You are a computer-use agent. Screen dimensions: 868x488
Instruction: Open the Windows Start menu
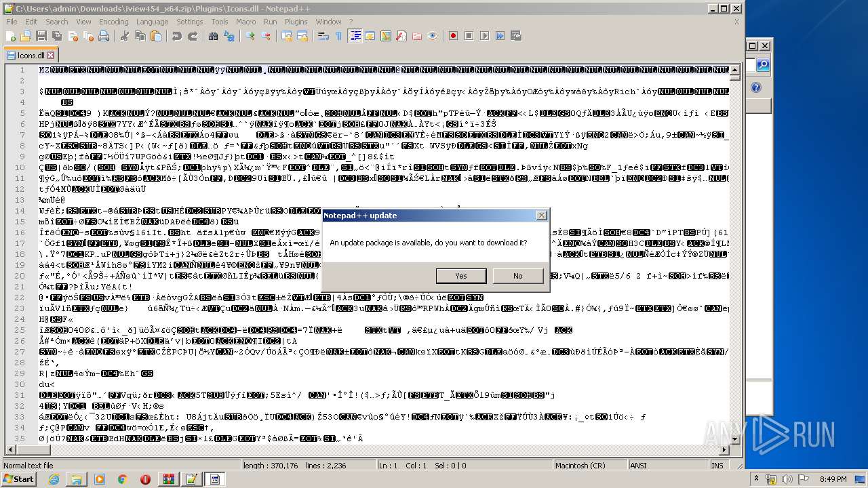18,479
